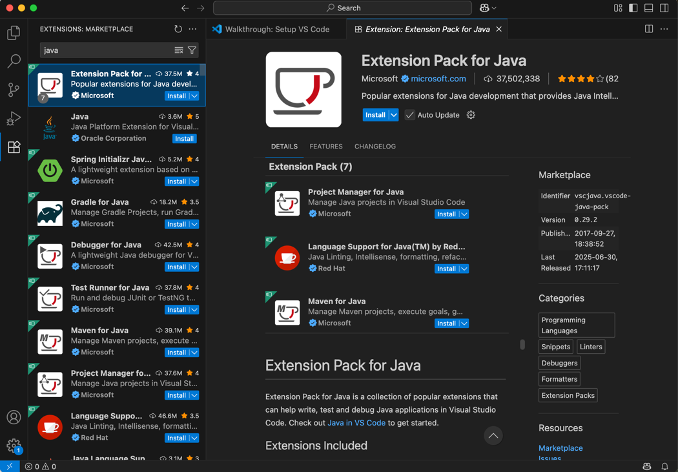Expand Install dropdown for sidebar Maven for Java
The height and width of the screenshot is (472, 678).
click(x=195, y=353)
